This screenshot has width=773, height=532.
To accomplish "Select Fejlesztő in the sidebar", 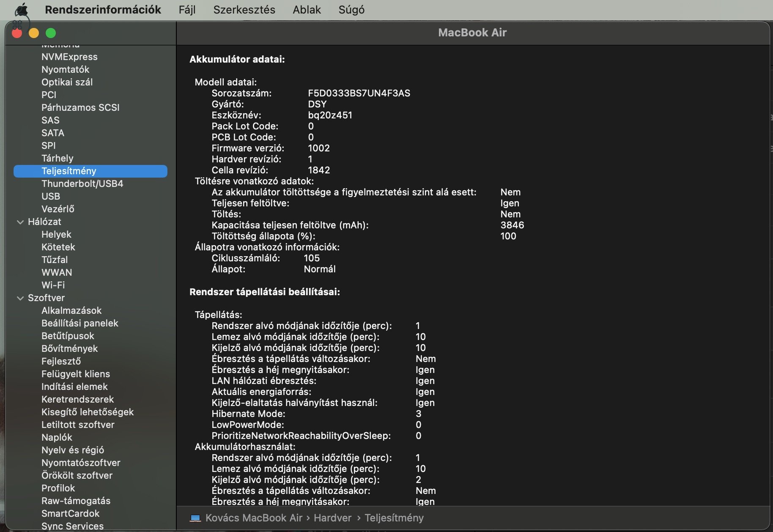I will (61, 361).
